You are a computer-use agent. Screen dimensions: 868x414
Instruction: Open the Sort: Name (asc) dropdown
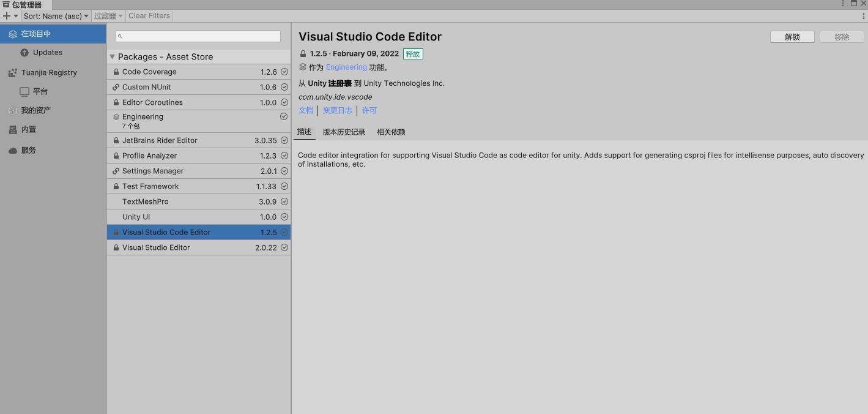pos(56,16)
